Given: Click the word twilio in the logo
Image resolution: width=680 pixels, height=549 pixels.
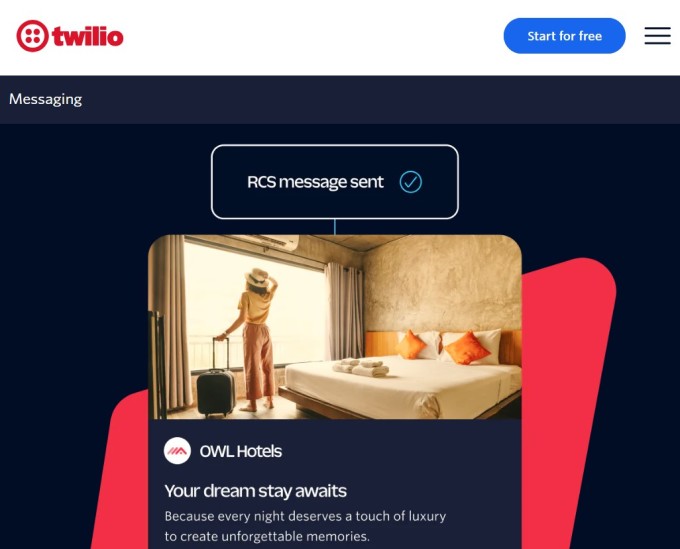Looking at the screenshot, I should (88, 36).
